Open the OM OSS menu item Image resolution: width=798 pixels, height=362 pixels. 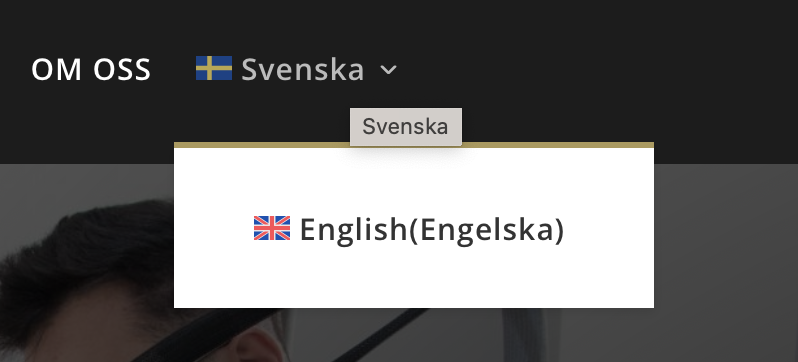pos(91,70)
